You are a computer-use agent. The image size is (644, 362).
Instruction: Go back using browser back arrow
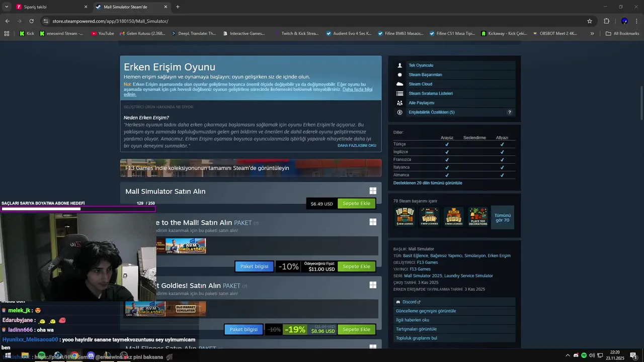7,21
